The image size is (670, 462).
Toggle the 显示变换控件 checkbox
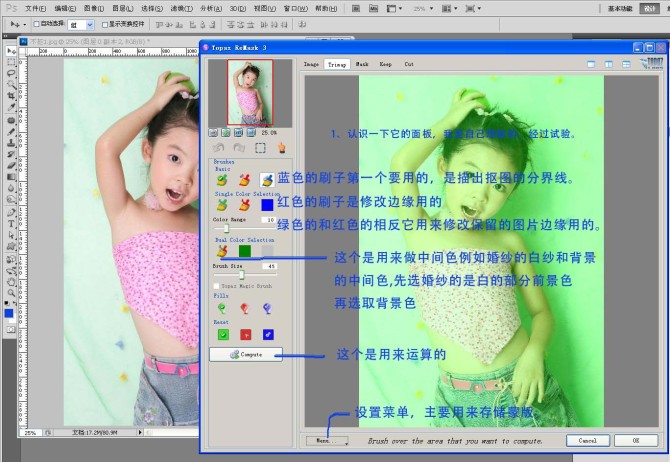(x=103, y=23)
